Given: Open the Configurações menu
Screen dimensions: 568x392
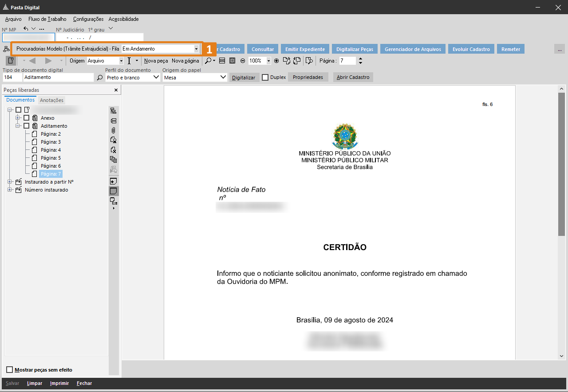Looking at the screenshot, I should click(x=88, y=19).
